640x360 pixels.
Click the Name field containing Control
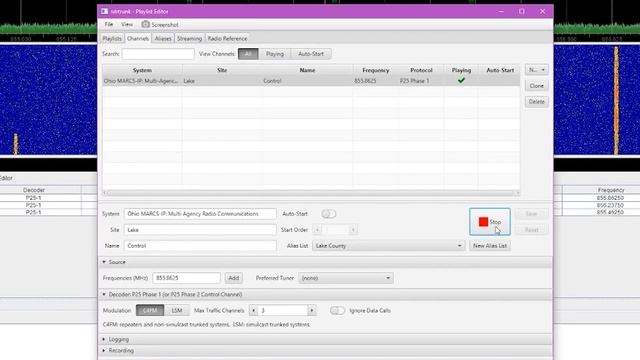[200, 246]
